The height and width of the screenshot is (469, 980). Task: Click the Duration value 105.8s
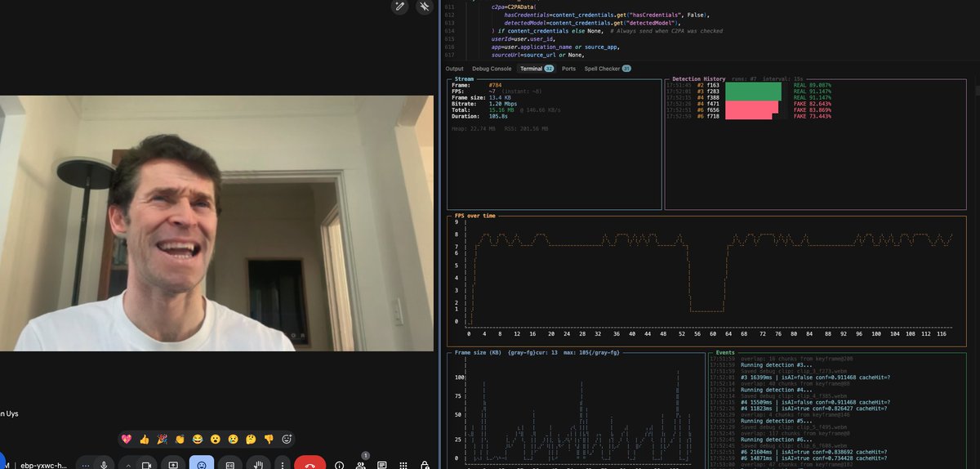[498, 117]
